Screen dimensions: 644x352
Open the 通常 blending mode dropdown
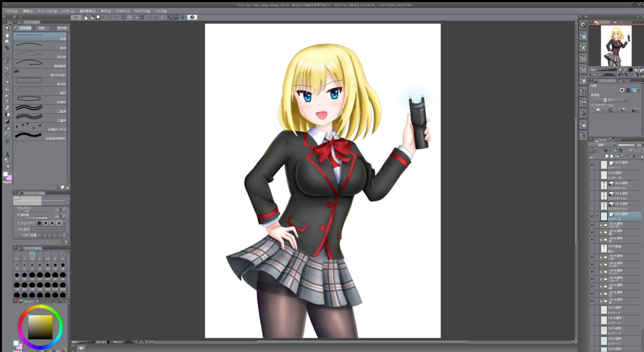pyautogui.click(x=603, y=145)
